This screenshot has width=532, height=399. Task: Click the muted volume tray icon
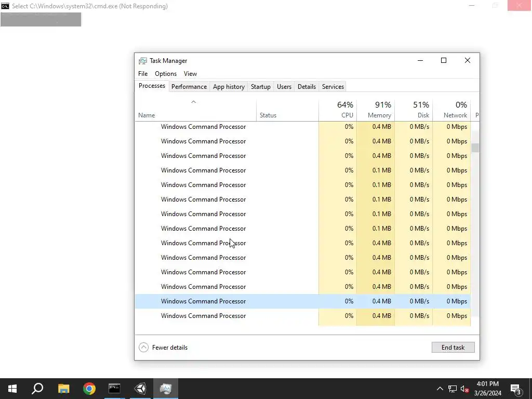[x=464, y=389]
